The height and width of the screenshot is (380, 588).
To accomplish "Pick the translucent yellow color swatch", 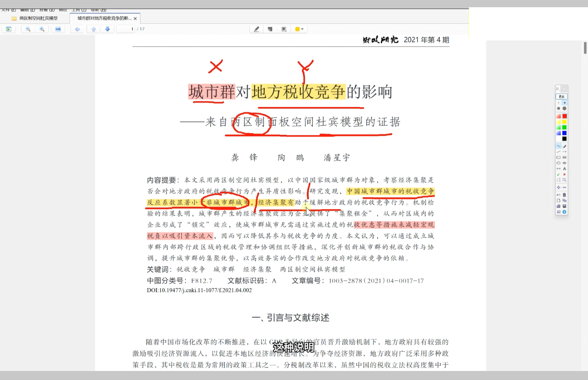I will pyautogui.click(x=558, y=122).
